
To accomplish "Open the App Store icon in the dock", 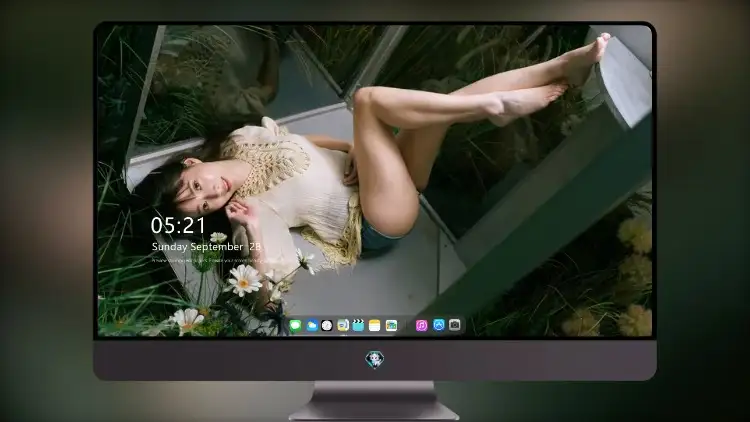I will [x=439, y=325].
